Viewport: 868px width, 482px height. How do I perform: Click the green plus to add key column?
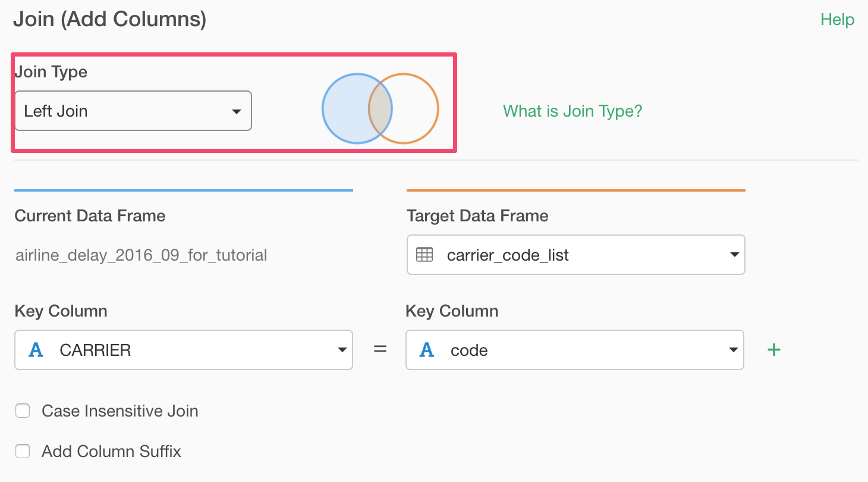pos(773,350)
